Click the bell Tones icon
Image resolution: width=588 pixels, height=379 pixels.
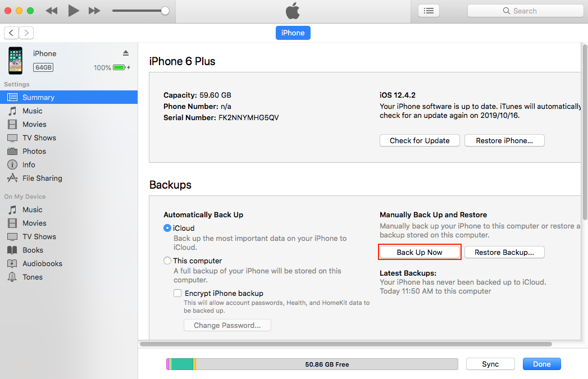12,277
